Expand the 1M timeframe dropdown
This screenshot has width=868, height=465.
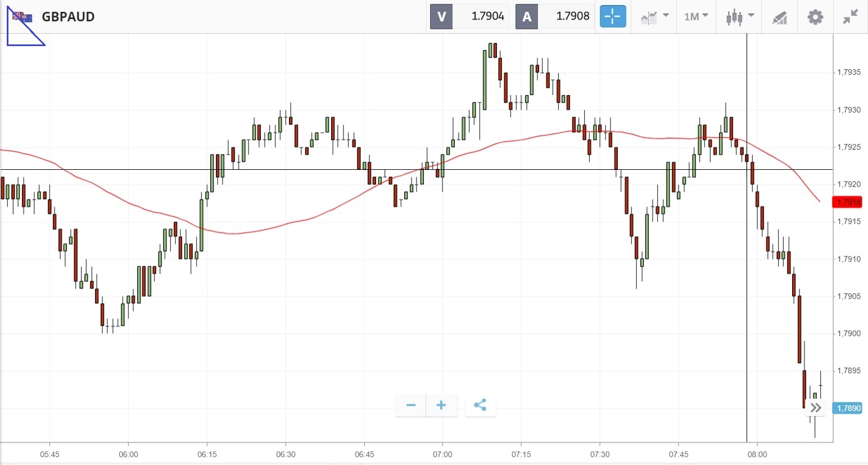coord(696,16)
